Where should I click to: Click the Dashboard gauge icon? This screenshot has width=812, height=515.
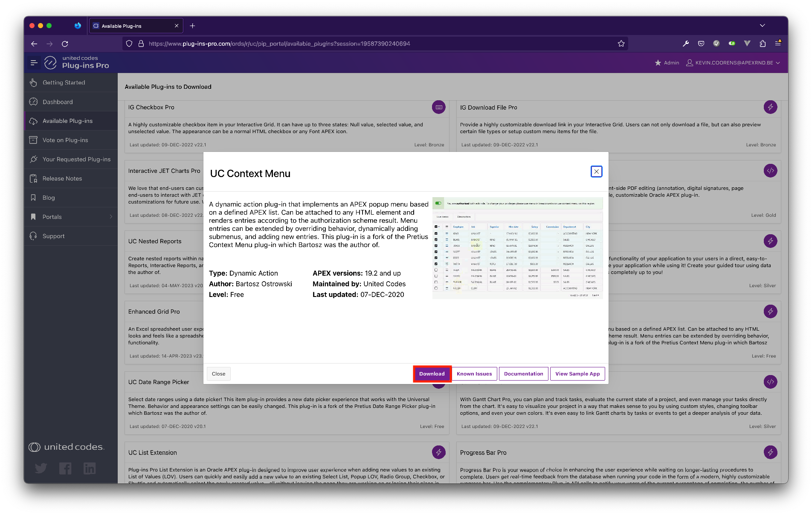coord(33,102)
